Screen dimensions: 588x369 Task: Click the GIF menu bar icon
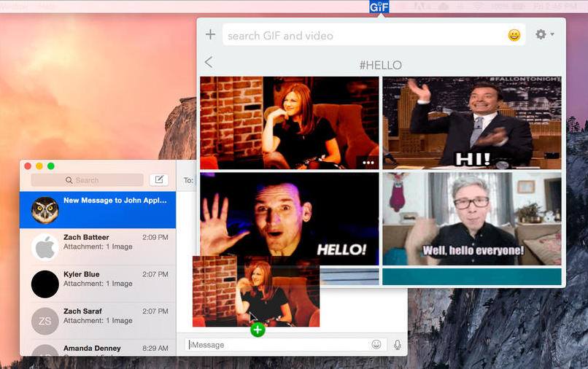[x=379, y=7]
